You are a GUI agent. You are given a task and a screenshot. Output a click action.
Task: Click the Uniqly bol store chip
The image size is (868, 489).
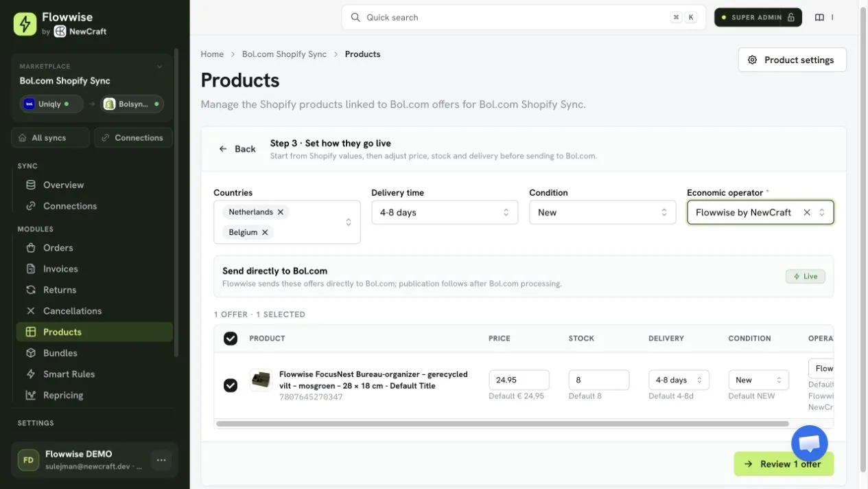tap(51, 104)
